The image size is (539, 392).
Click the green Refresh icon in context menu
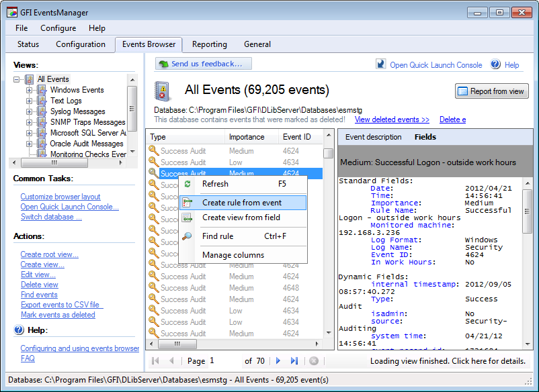(188, 184)
